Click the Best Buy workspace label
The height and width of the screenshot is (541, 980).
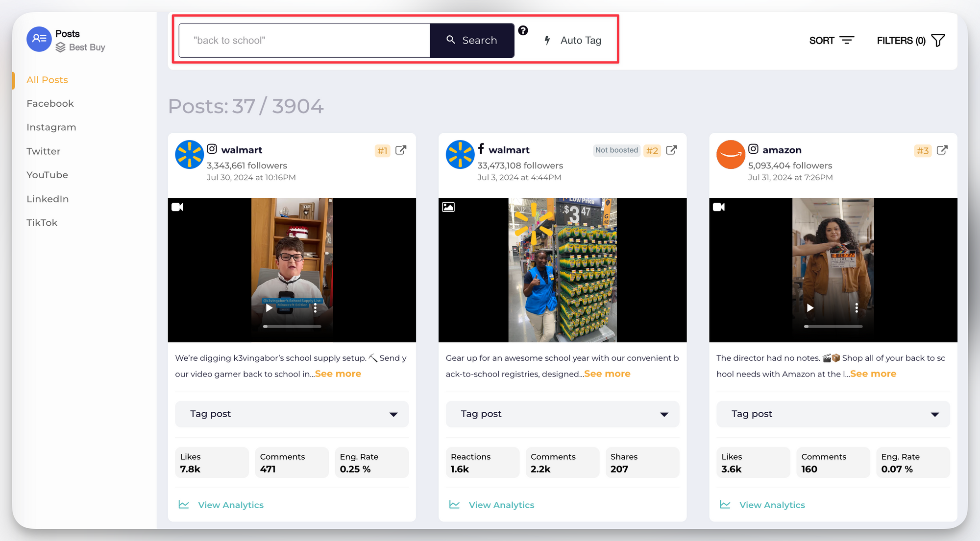(x=87, y=47)
